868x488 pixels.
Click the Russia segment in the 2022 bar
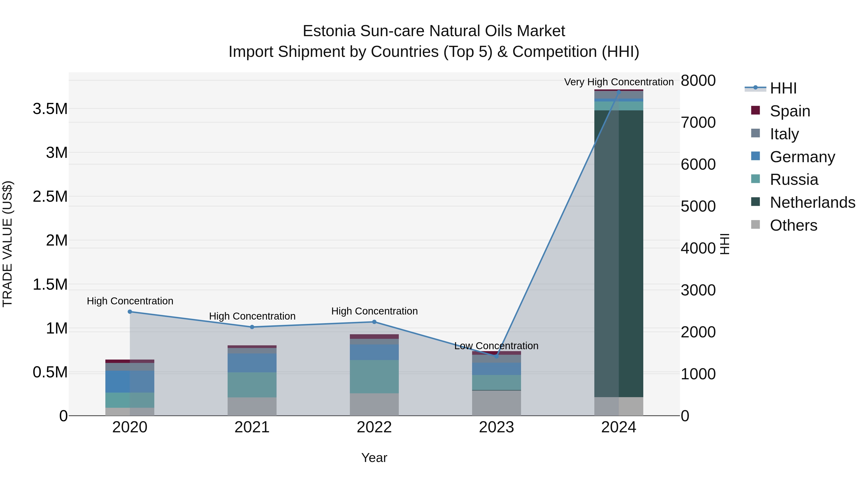[x=374, y=376]
